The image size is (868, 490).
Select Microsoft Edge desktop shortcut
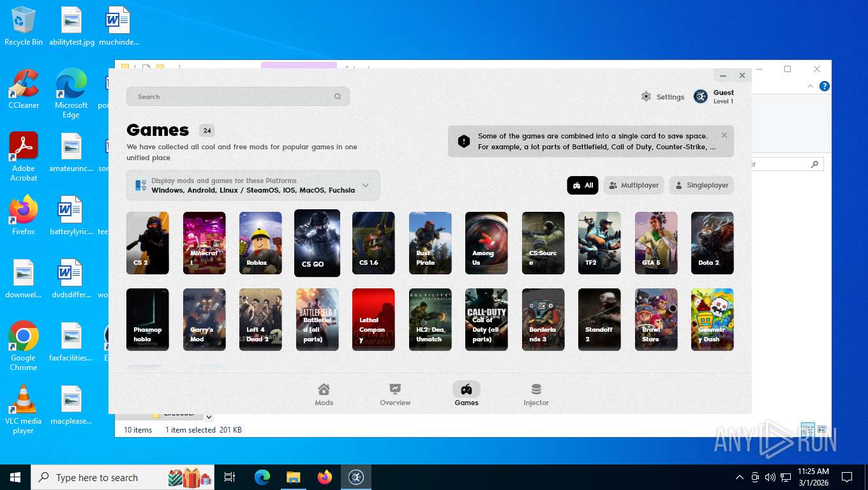coord(71,94)
